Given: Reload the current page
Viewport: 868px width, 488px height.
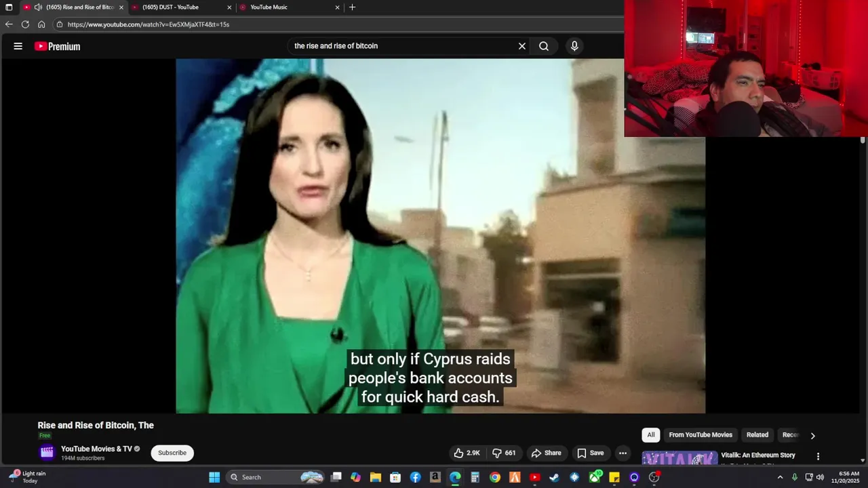Looking at the screenshot, I should pos(25,24).
